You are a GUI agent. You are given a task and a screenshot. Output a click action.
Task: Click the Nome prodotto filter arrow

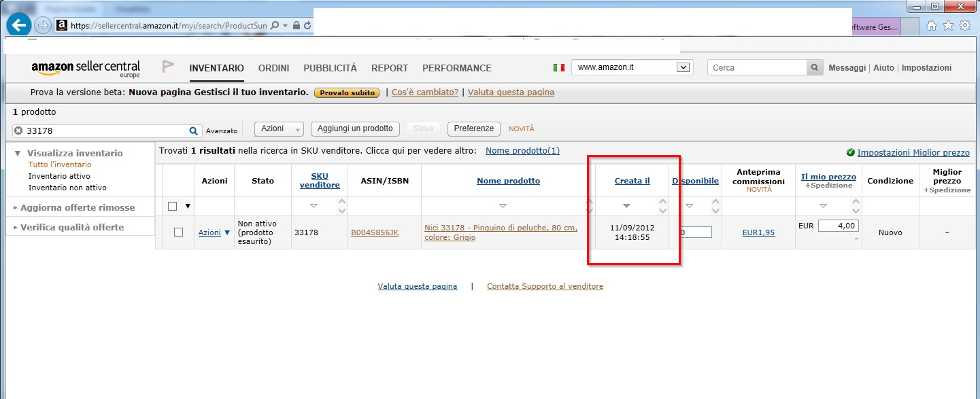[503, 206]
